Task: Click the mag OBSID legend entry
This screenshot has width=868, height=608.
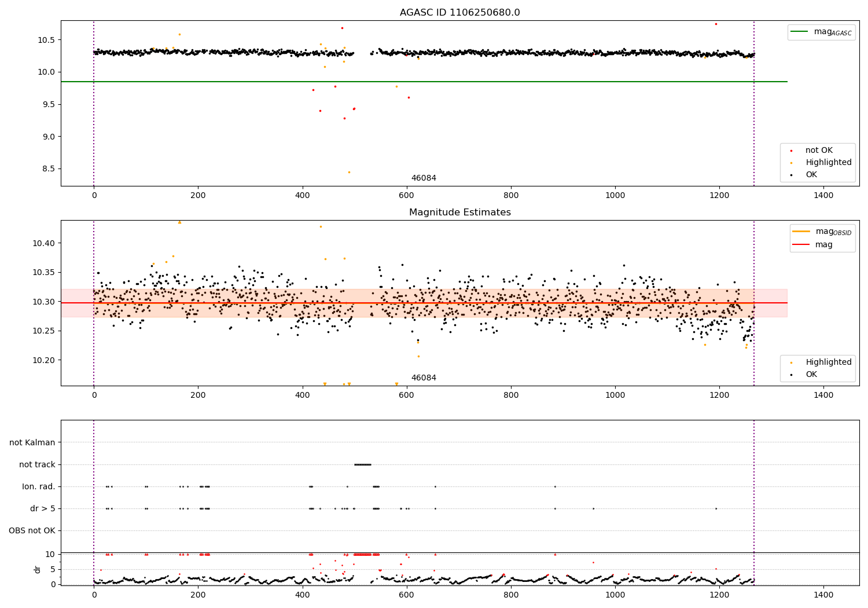Action: 822,232
